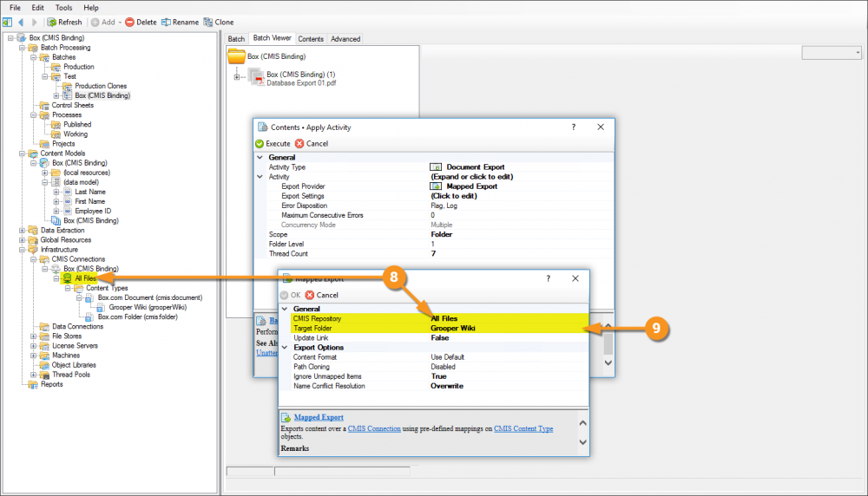Switch to the Contents tab
This screenshot has height=496, width=868.
pyautogui.click(x=311, y=39)
